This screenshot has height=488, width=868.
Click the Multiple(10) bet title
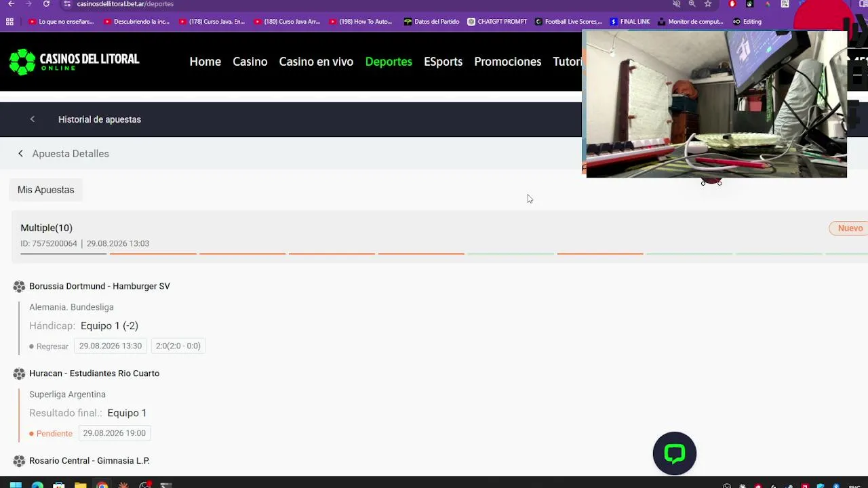pyautogui.click(x=46, y=228)
